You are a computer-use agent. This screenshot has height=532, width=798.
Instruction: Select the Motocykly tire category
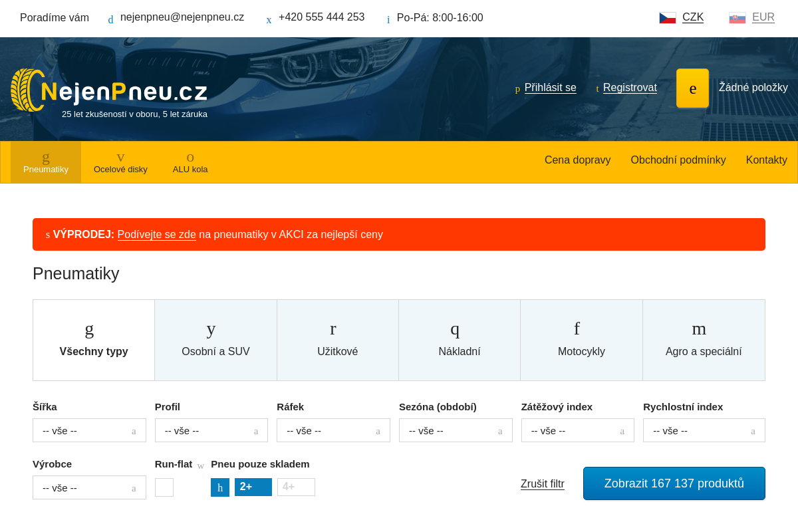click(581, 339)
